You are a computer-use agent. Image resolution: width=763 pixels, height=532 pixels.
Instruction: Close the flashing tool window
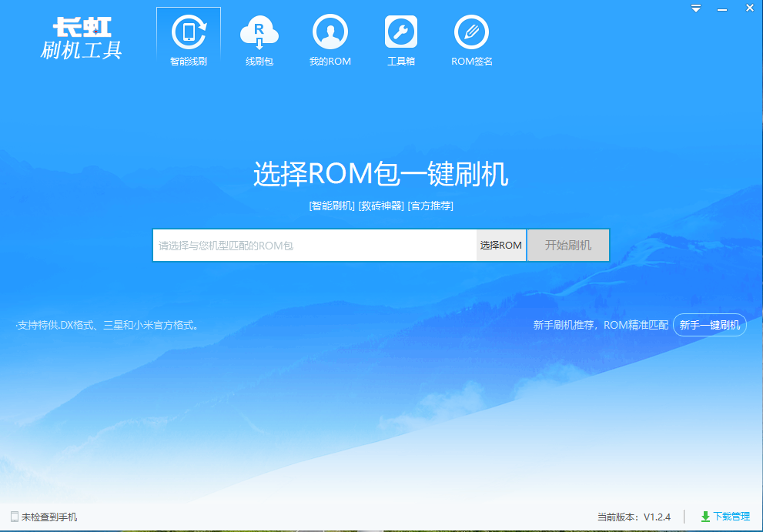click(750, 8)
